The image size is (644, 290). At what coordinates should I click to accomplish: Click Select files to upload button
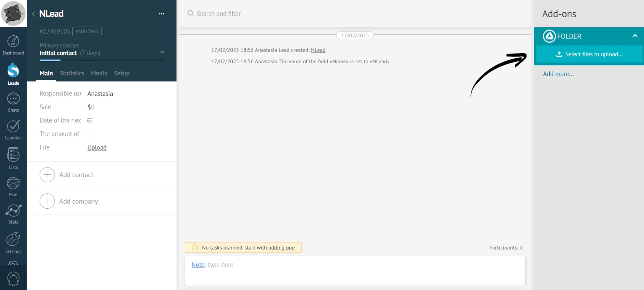pos(589,54)
